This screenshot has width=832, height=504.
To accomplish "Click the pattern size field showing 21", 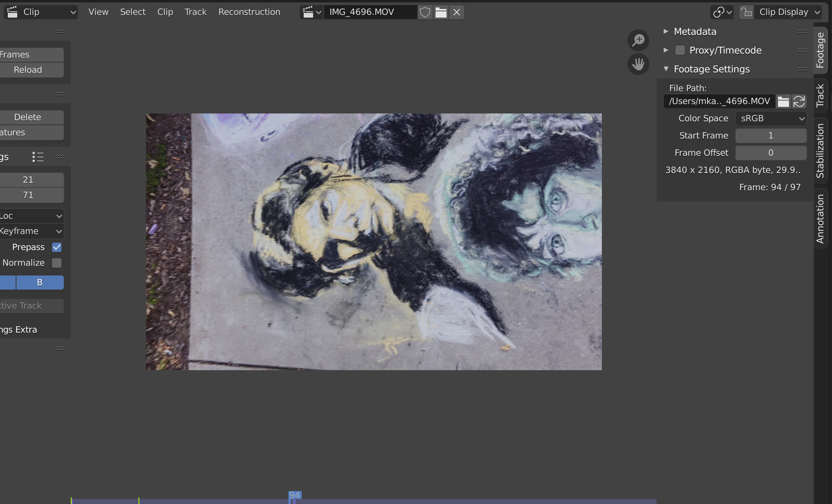I will (x=32, y=180).
